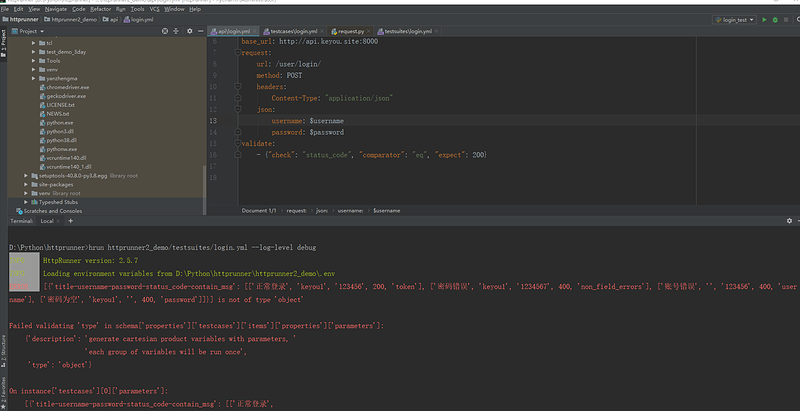This screenshot has width=800, height=411.
Task: Open Terminal panel settings gear
Action: [x=789, y=221]
